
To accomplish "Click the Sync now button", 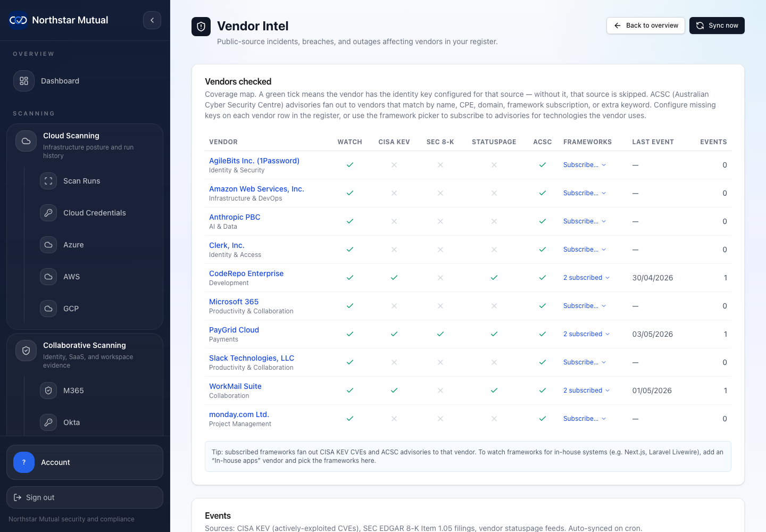I will [x=717, y=26].
